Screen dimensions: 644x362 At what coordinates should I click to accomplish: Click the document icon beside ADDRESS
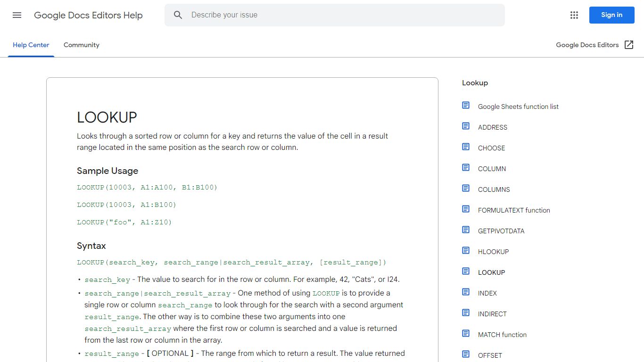(466, 126)
